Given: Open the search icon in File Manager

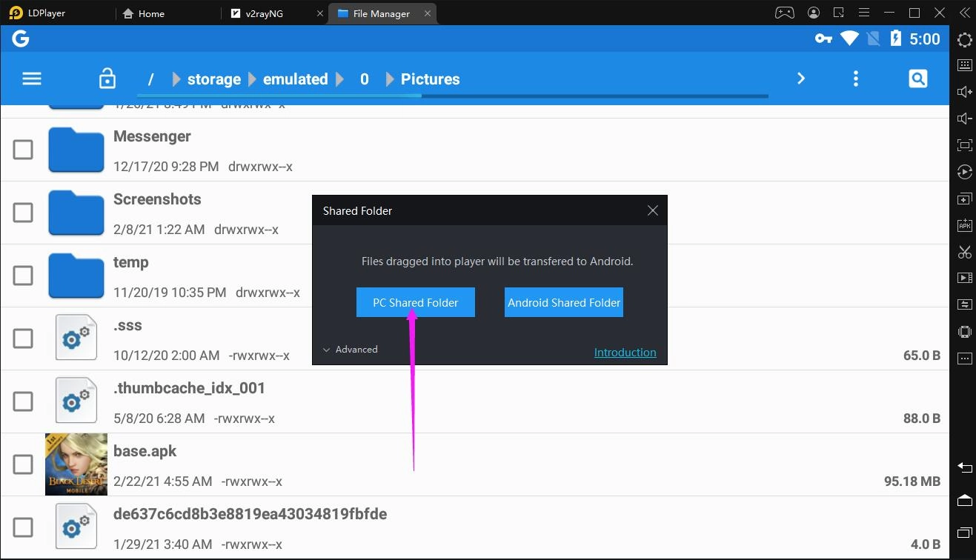Looking at the screenshot, I should tap(917, 78).
